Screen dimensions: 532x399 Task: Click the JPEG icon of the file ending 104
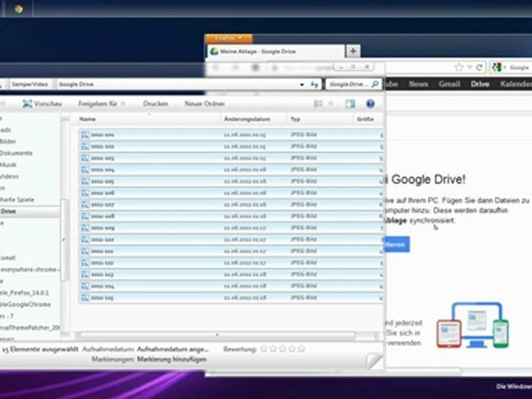[84, 170]
